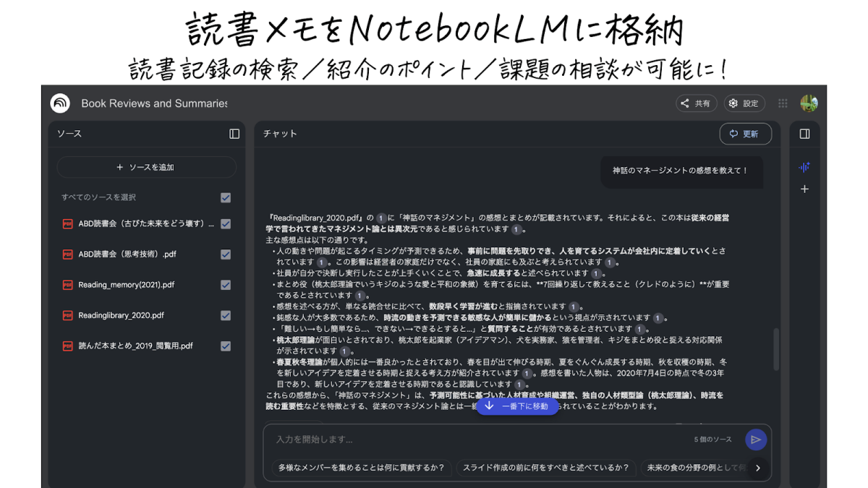
Task: Open the user profile avatar
Action: point(809,103)
